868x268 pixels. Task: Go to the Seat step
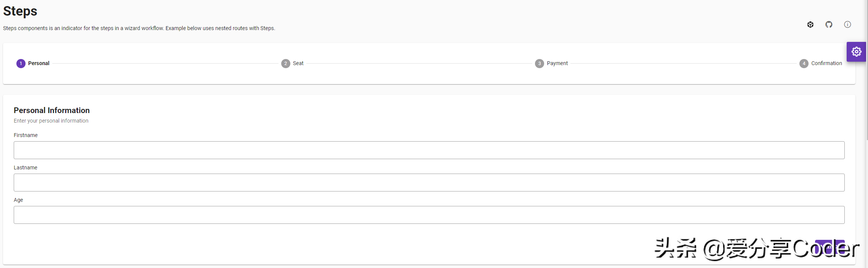click(298, 64)
